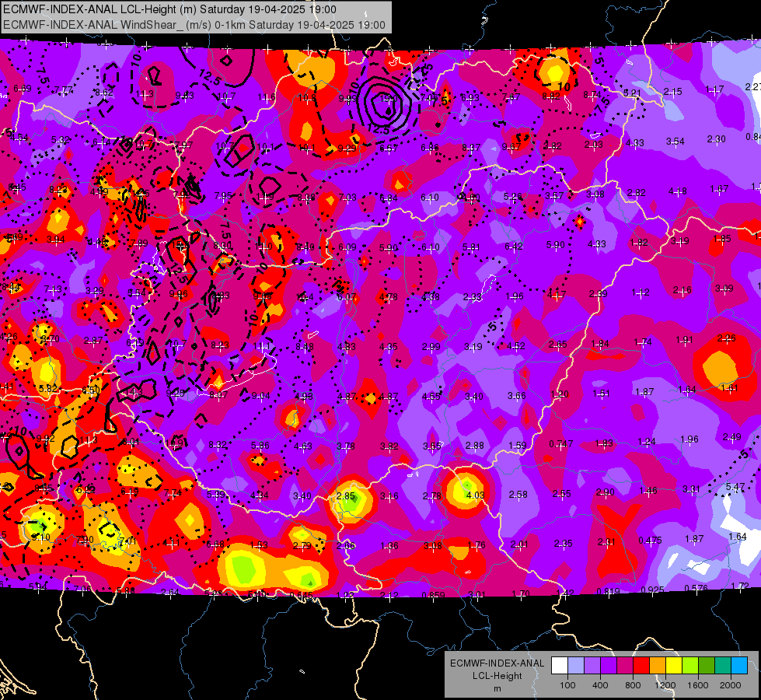
Task: Click grid point value '1.67'
Action: 719,189
